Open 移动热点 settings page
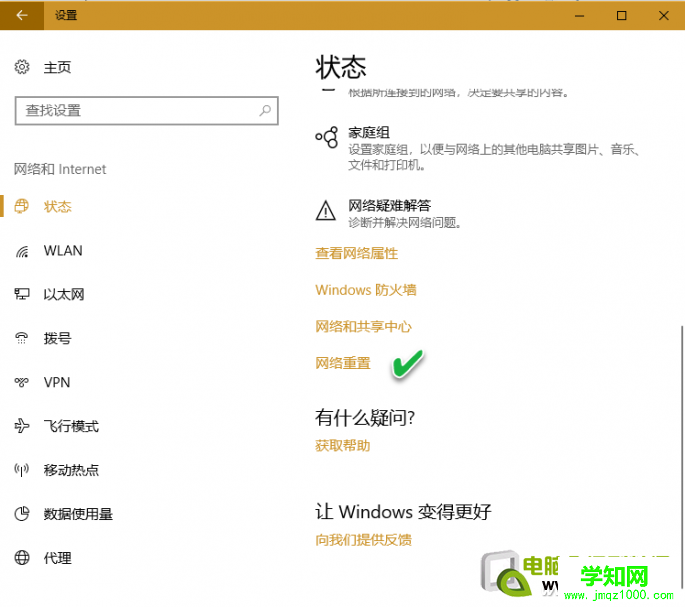This screenshot has width=685, height=607. (x=71, y=470)
